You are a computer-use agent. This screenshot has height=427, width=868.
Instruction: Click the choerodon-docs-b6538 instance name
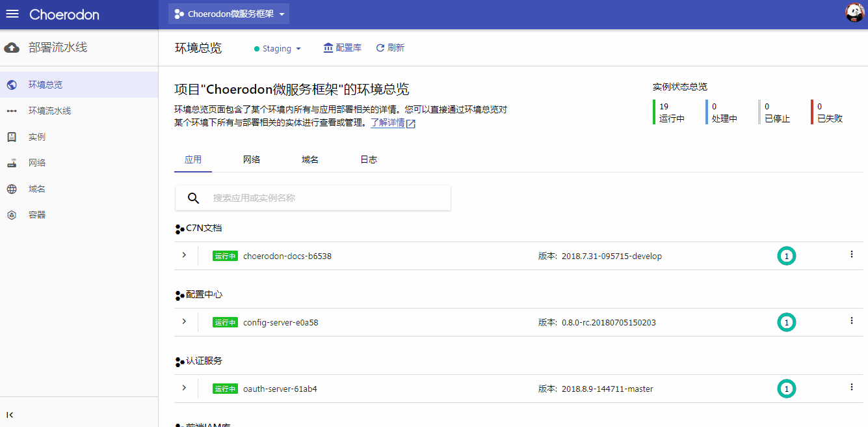pyautogui.click(x=287, y=256)
